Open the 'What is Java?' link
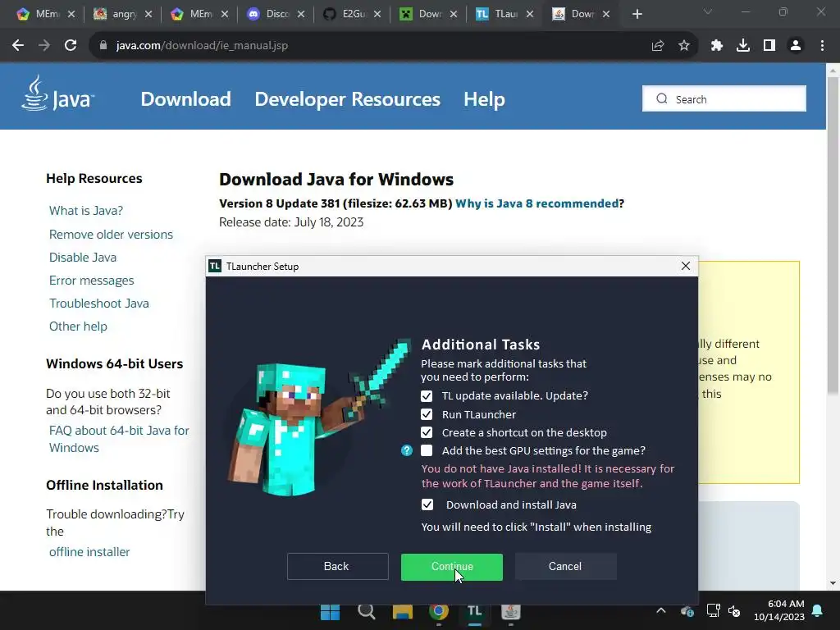The image size is (840, 630). click(x=85, y=211)
